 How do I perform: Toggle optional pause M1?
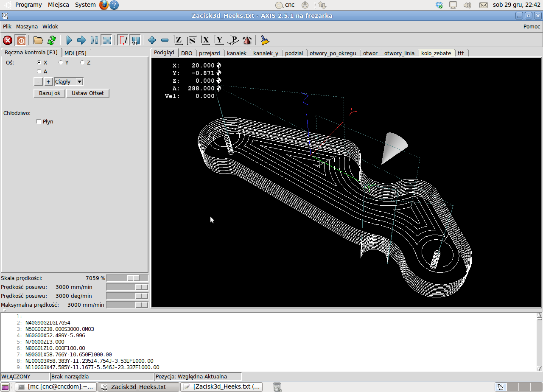pyautogui.click(x=135, y=40)
